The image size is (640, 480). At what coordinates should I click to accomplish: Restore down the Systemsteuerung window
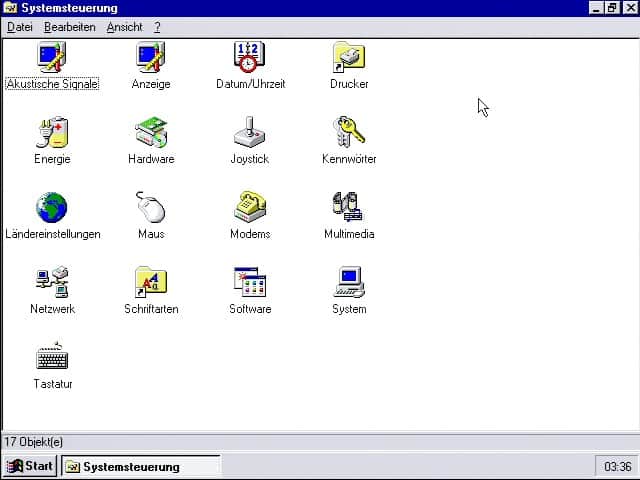tap(612, 8)
